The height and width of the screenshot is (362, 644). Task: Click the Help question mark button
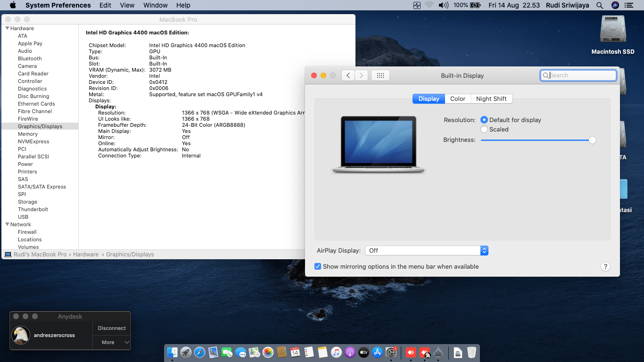[606, 266]
